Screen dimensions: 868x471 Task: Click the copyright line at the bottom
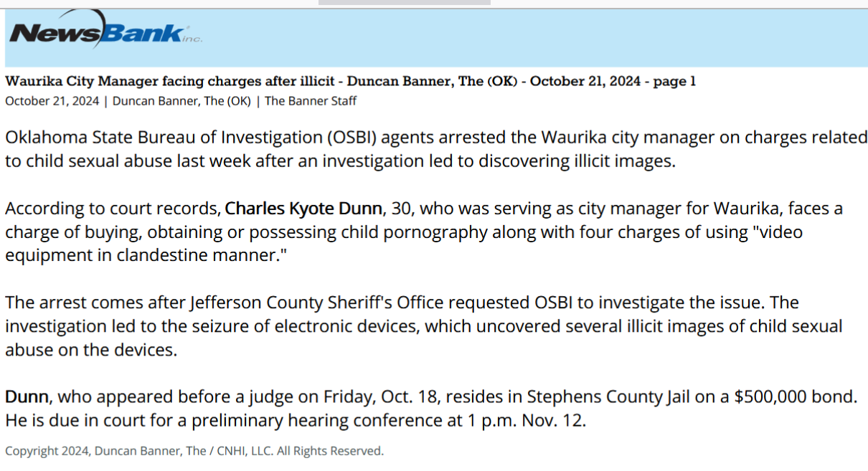194,451
